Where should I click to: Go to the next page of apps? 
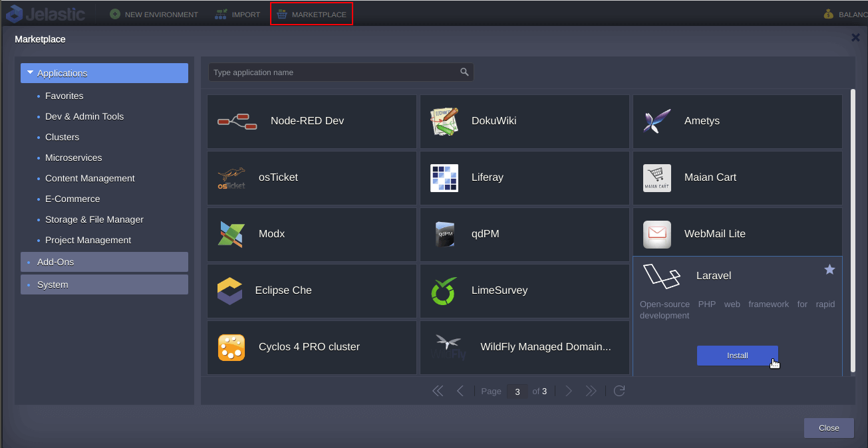pos(569,391)
